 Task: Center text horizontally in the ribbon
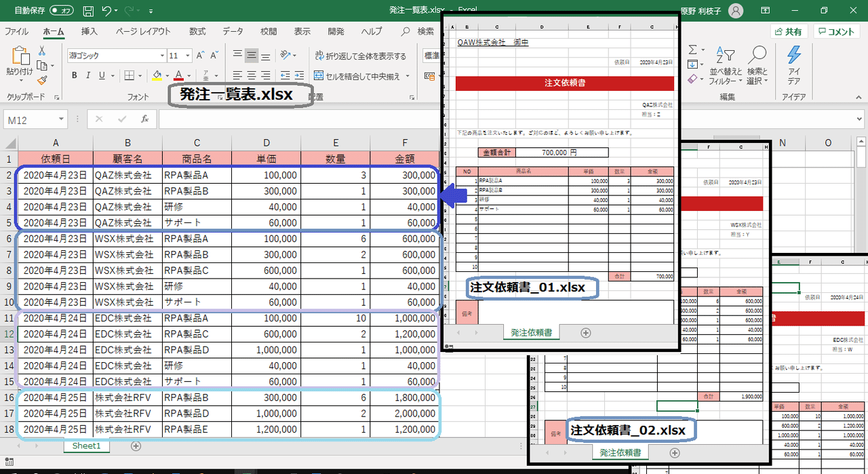pos(252,75)
